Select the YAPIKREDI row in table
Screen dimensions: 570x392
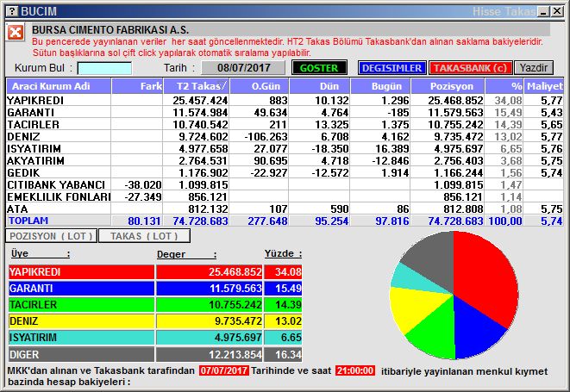coord(285,100)
